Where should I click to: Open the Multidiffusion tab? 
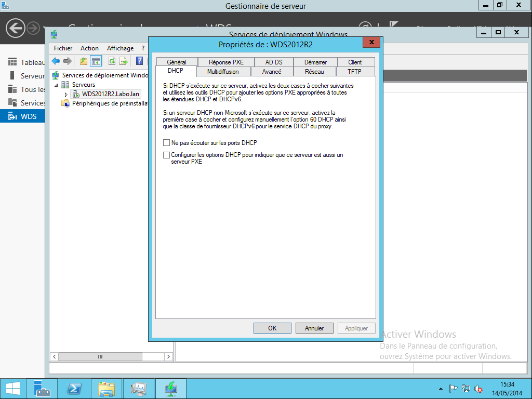pyautogui.click(x=223, y=72)
